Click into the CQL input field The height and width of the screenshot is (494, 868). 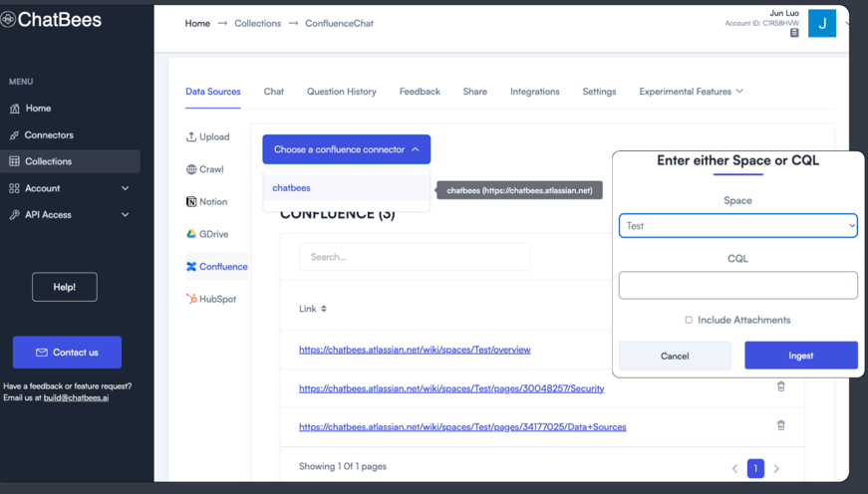(x=737, y=285)
